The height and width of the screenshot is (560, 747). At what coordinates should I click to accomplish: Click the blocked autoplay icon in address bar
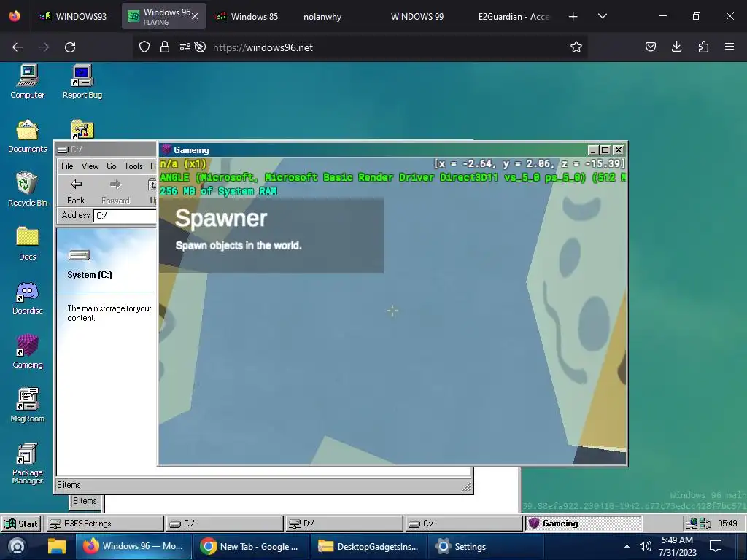pyautogui.click(x=200, y=47)
